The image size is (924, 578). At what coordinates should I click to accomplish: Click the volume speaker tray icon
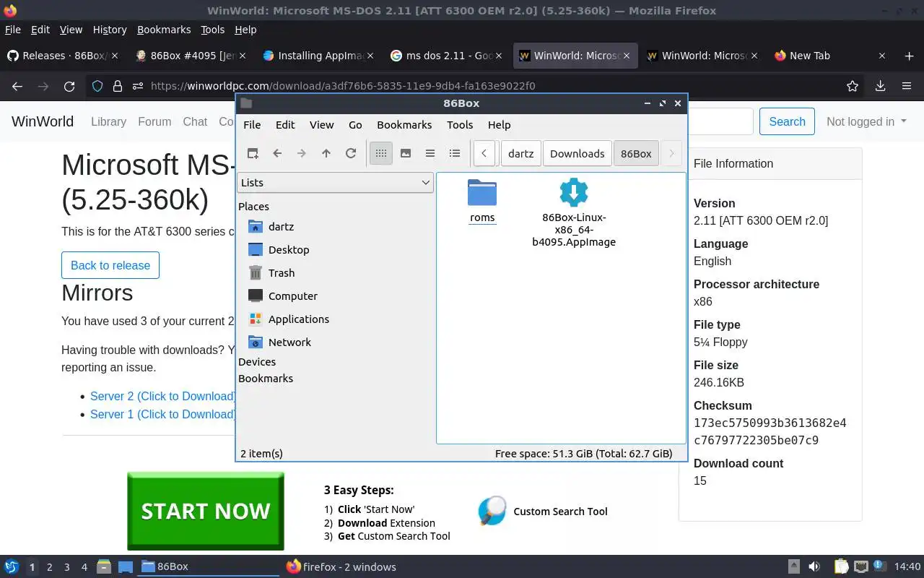814,566
